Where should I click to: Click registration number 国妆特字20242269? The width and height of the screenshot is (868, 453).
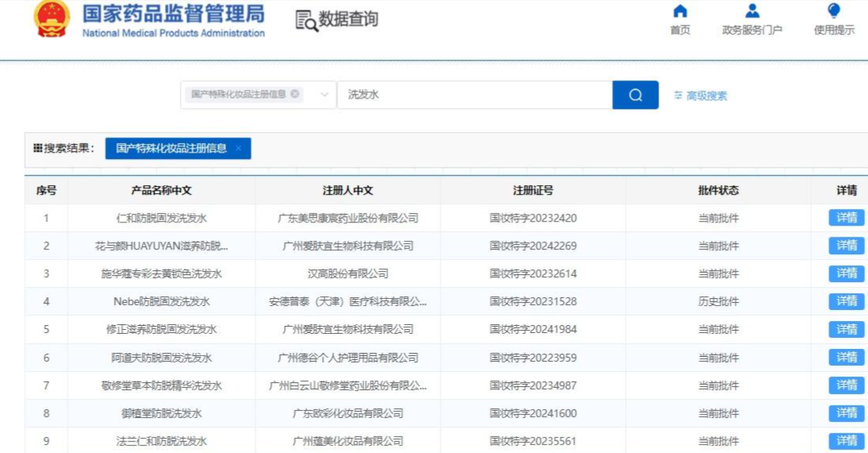(533, 246)
